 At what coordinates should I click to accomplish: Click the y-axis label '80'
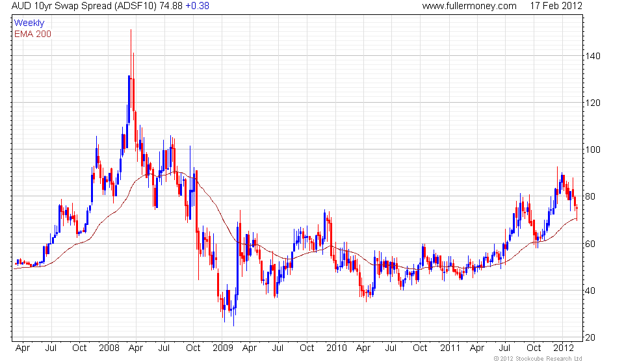pos(590,196)
